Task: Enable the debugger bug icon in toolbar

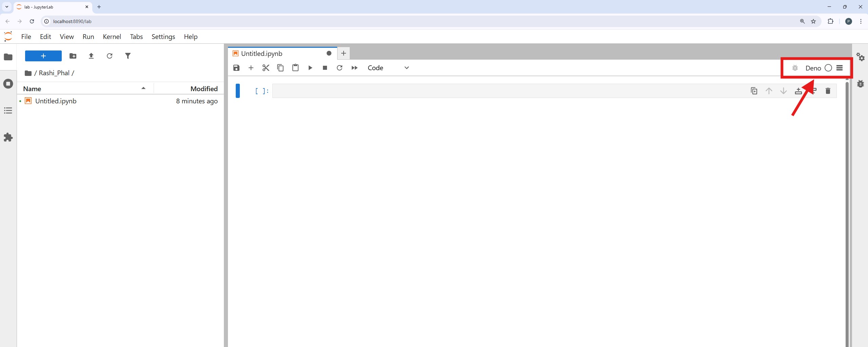Action: click(795, 68)
